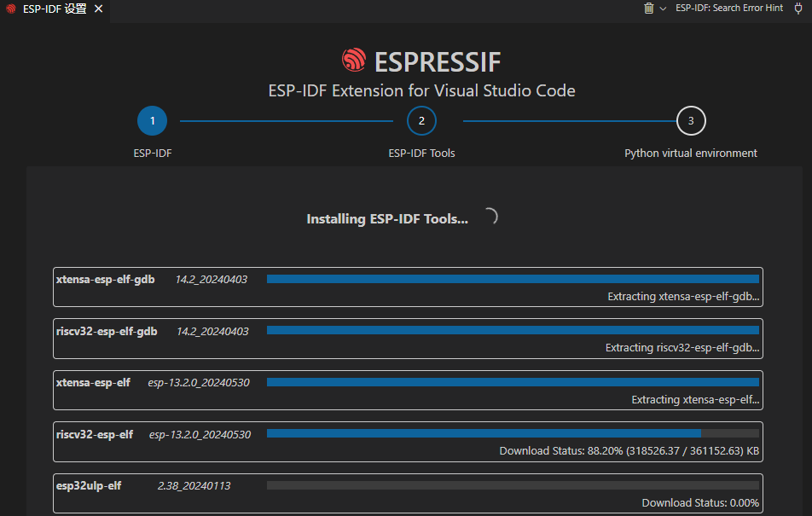Click the loading spinner icon
Screen dimensions: 812x516
pyautogui.click(x=490, y=216)
